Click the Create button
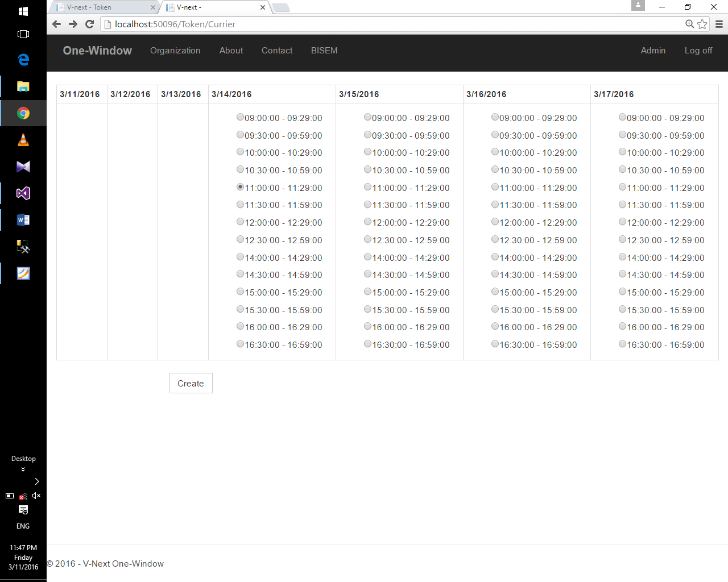The height and width of the screenshot is (582, 728). coord(191,383)
